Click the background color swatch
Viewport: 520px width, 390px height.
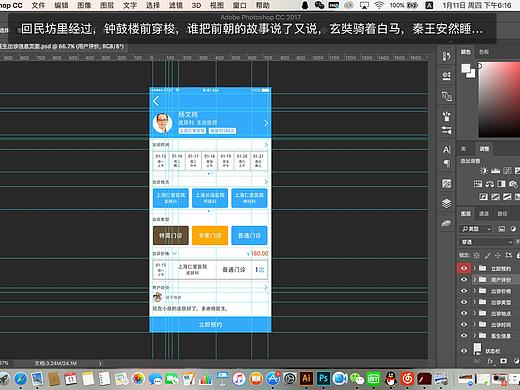[472, 74]
